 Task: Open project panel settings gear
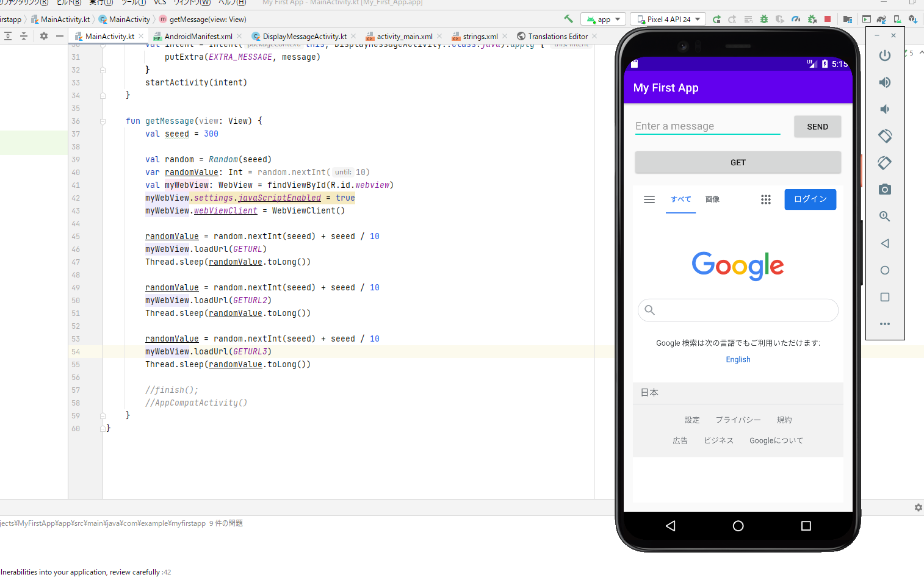point(44,36)
